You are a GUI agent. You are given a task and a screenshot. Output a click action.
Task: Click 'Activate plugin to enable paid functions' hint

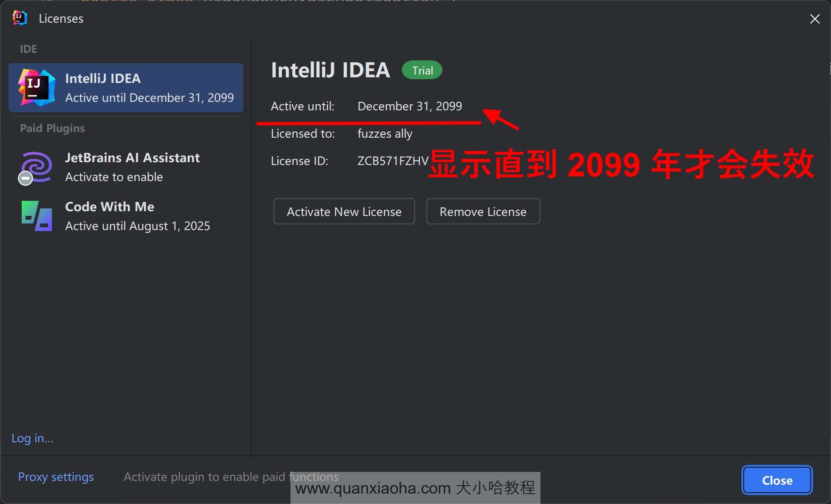click(x=231, y=477)
